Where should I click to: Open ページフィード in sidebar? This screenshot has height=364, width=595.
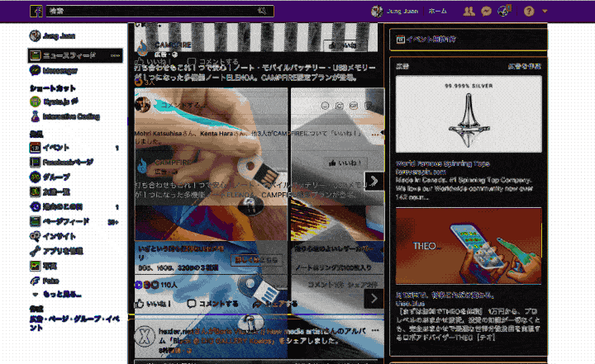tap(59, 221)
